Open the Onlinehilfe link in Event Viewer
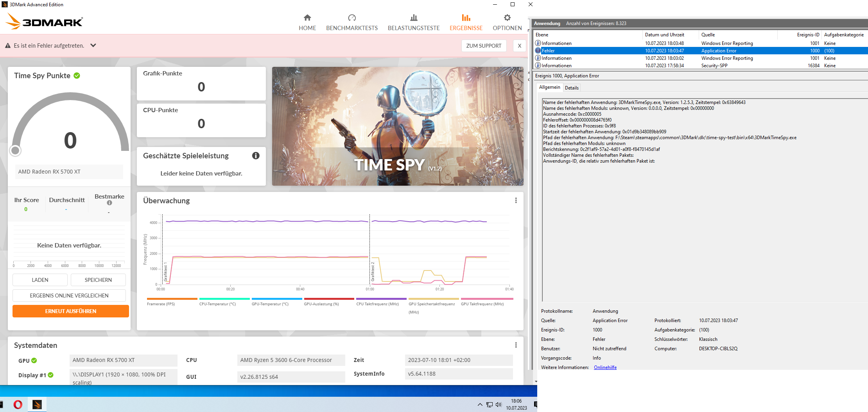868x412 pixels. coord(605,367)
